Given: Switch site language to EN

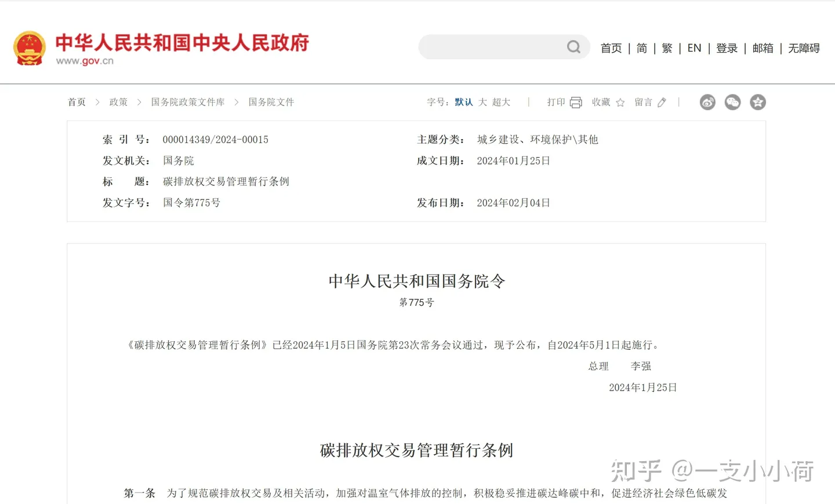Looking at the screenshot, I should (694, 48).
